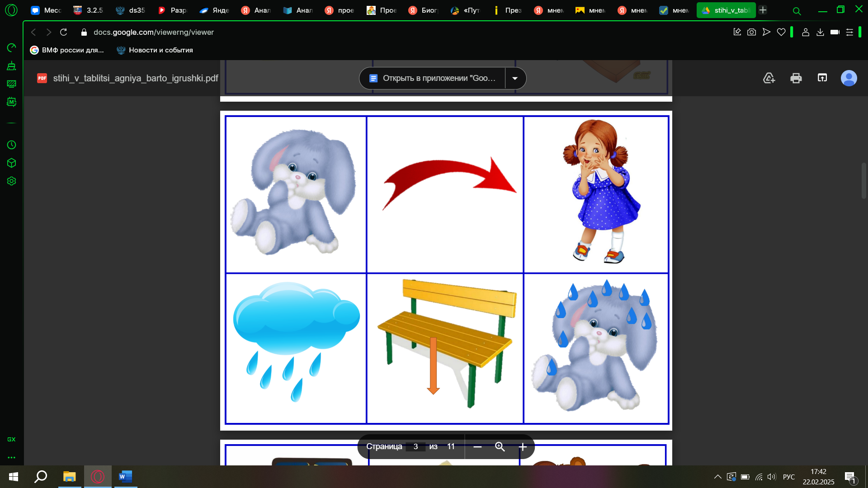Screen dimensions: 868x488
Task: Open Opera sidebar history clock
Action: click(12, 145)
